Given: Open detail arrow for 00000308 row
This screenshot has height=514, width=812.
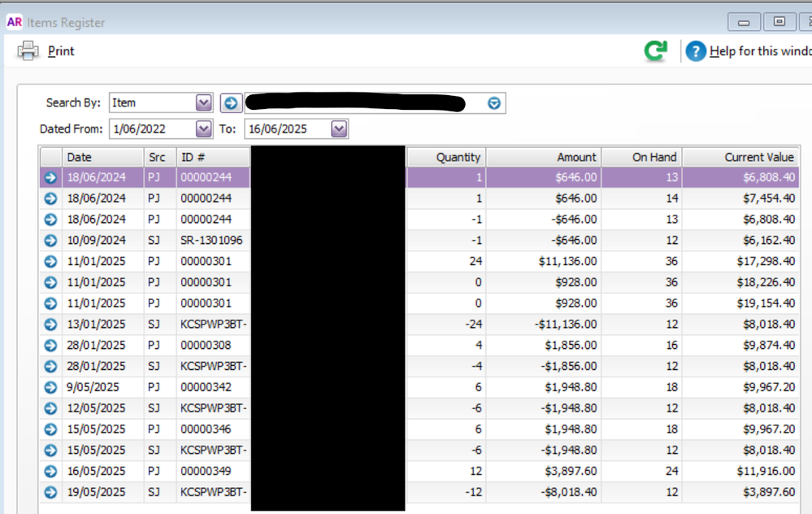Looking at the screenshot, I should click(x=50, y=346).
